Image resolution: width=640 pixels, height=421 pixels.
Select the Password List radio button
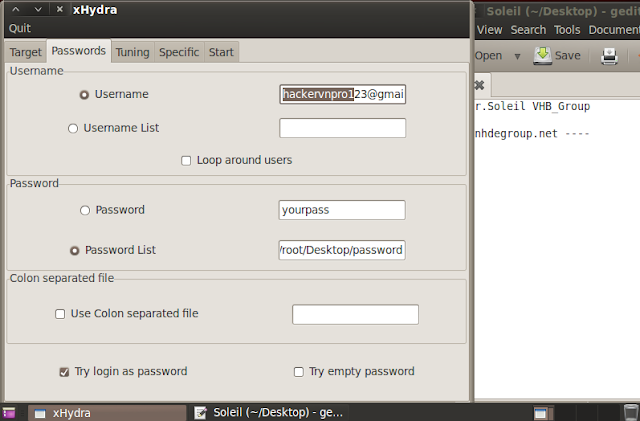[x=74, y=250]
